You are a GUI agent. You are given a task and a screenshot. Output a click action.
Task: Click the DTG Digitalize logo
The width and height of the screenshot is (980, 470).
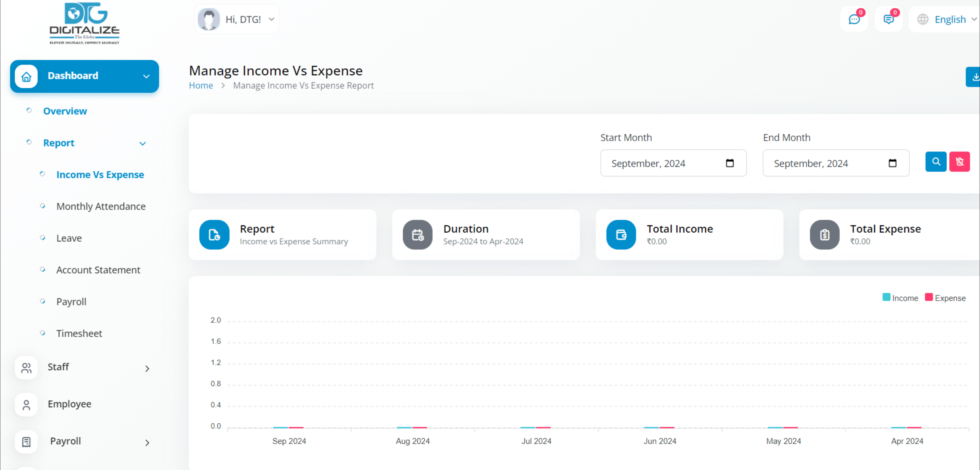[84, 24]
